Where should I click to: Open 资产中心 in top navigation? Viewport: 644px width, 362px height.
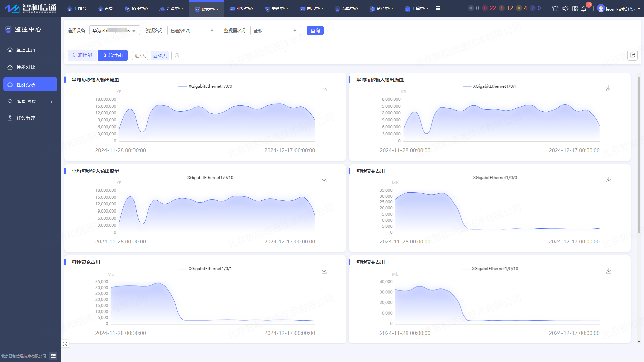pos(381,9)
